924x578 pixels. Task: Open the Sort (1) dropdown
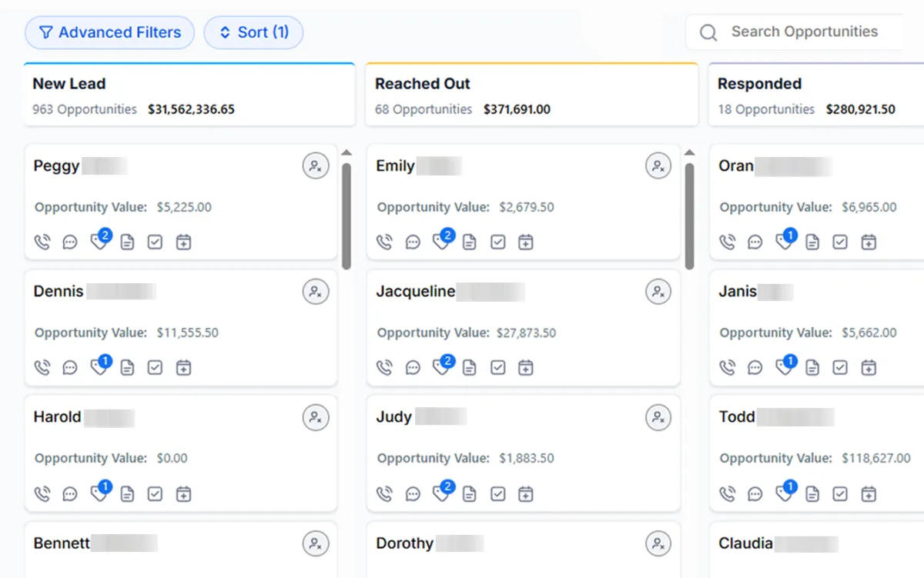[253, 32]
